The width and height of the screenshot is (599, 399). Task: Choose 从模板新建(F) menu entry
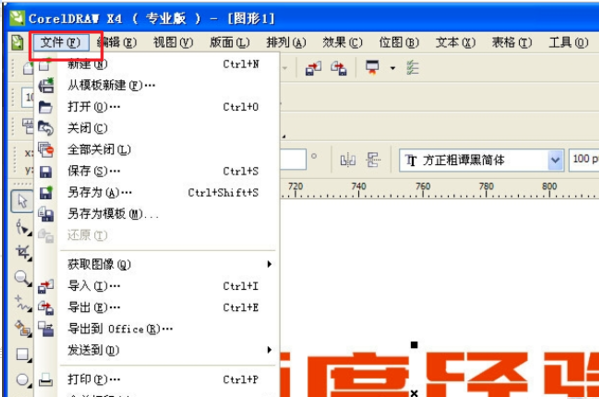157,85
